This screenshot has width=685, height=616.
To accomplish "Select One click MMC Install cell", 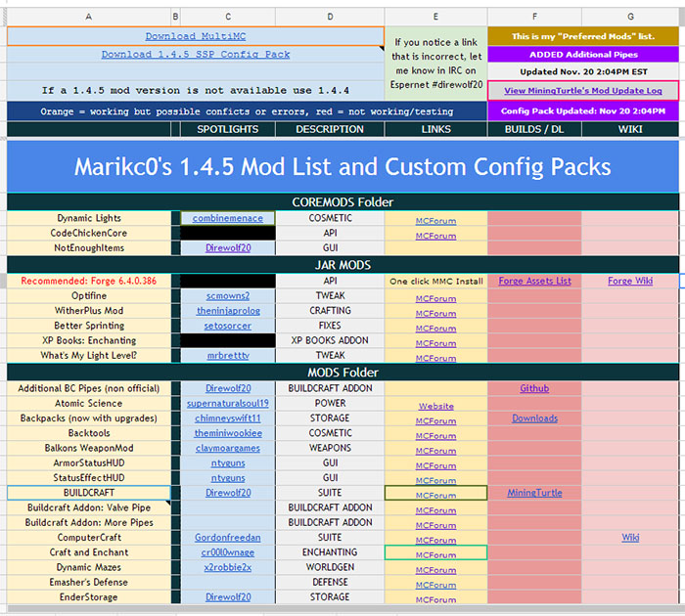I will 436,282.
